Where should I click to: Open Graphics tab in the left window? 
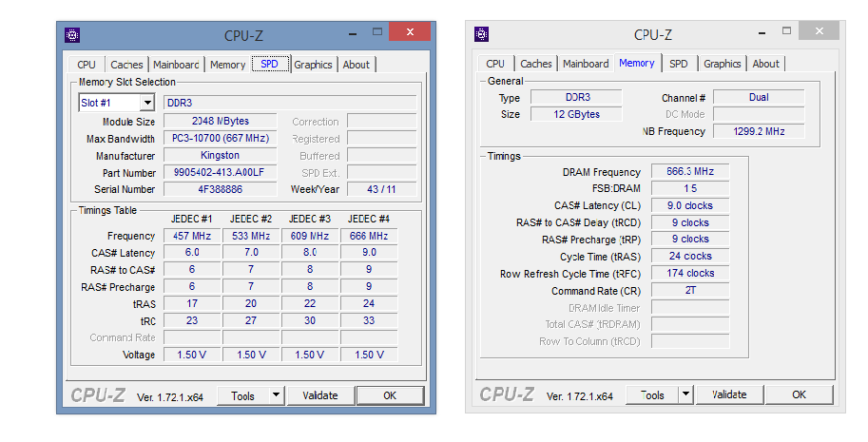point(313,65)
